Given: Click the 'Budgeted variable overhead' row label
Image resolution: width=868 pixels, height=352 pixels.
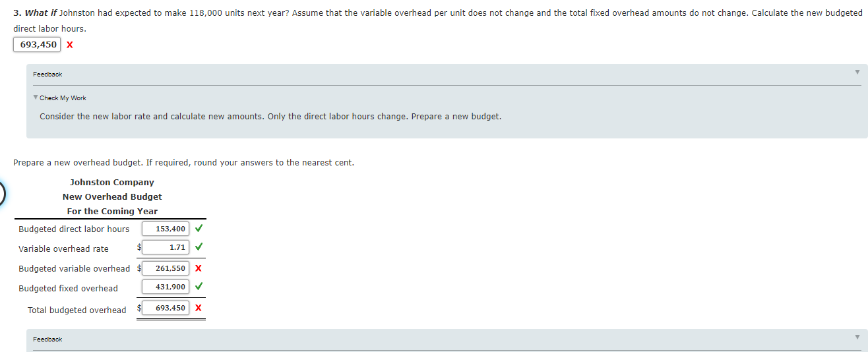Looking at the screenshot, I should pos(75,269).
